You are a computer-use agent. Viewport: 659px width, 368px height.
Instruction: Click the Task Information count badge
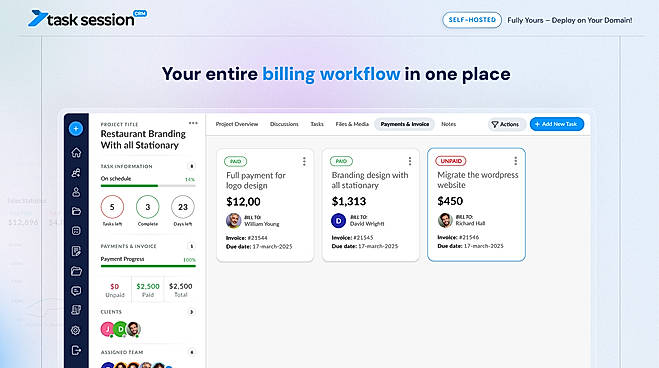tap(192, 166)
